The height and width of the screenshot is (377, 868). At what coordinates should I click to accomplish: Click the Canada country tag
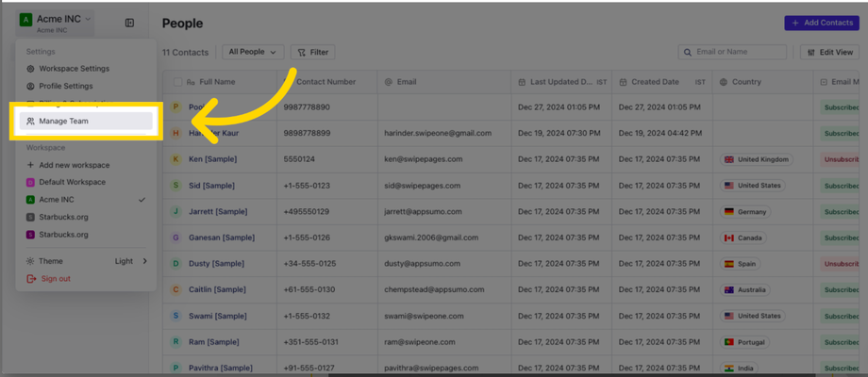tap(743, 238)
